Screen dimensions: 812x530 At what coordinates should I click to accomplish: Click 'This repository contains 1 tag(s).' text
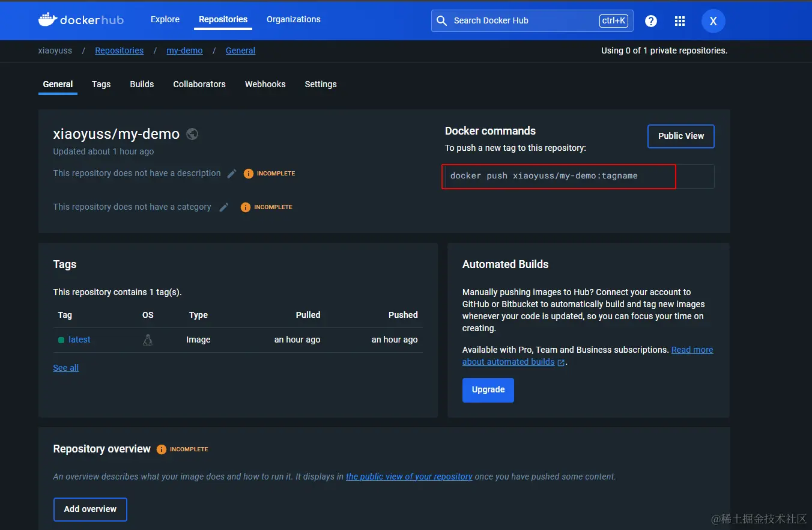click(x=117, y=293)
